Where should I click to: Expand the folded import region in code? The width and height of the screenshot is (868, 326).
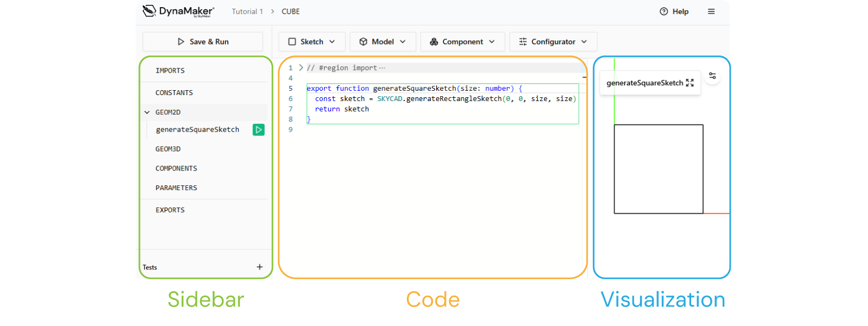coord(301,68)
